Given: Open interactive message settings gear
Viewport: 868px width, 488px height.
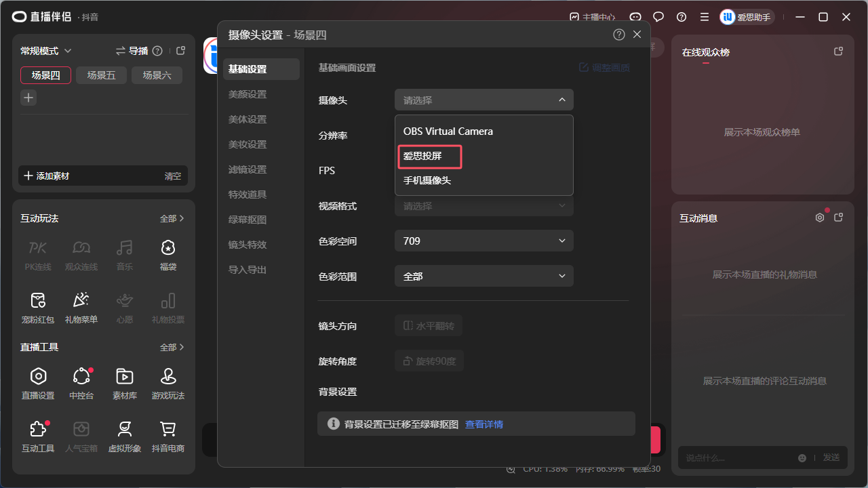Looking at the screenshot, I should (819, 218).
